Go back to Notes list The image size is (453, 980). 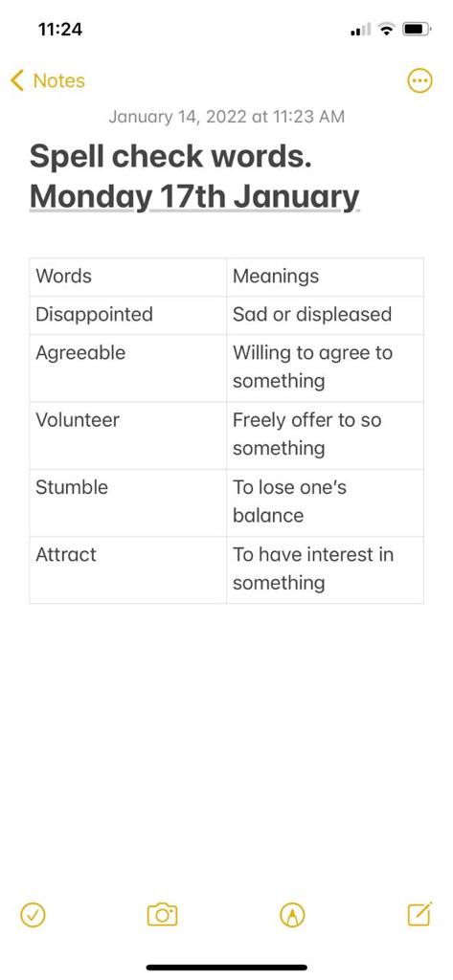tap(48, 80)
